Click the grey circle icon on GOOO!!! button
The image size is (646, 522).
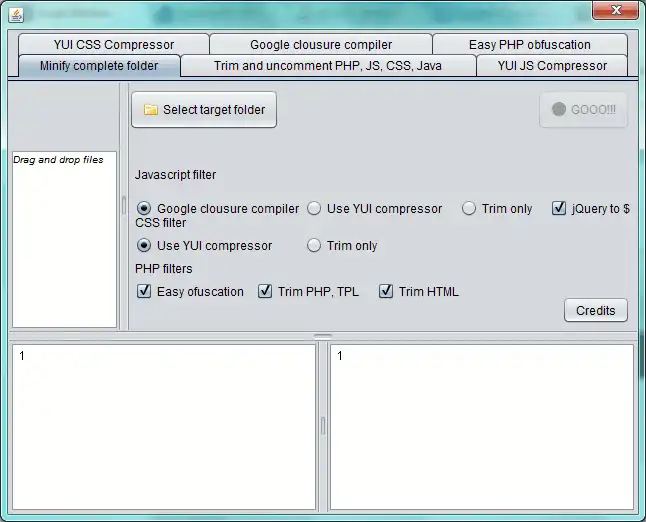(x=559, y=109)
